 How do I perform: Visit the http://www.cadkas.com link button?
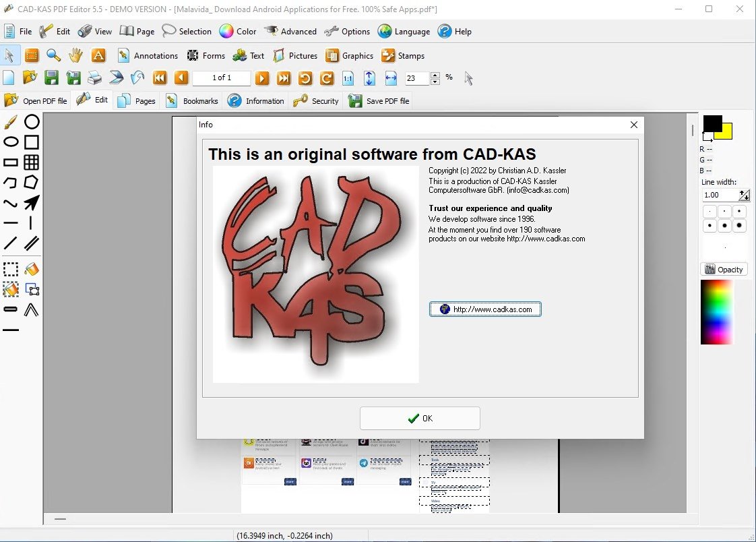(485, 309)
